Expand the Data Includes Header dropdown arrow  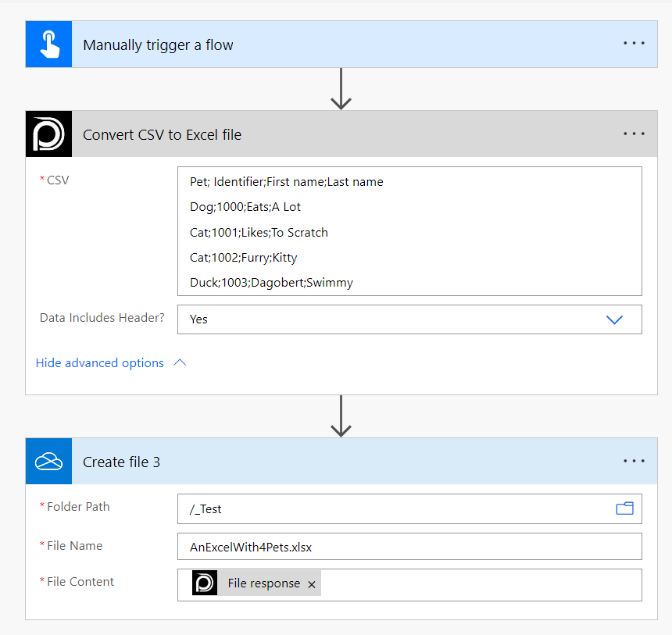click(x=614, y=319)
